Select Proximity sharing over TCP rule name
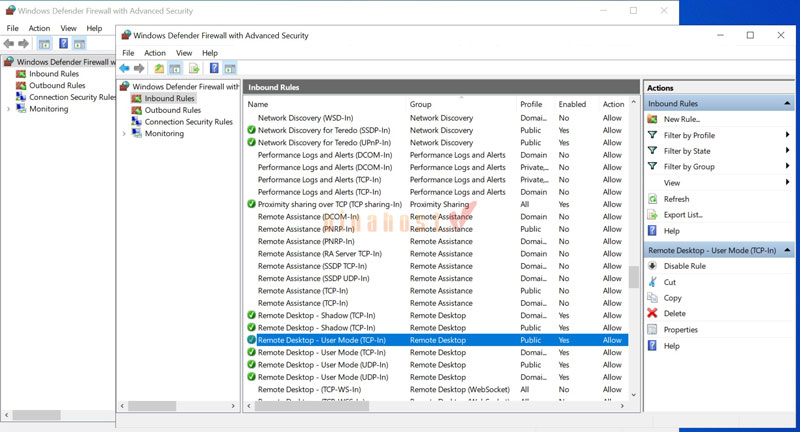Screen dimensions: 800x432 [x=330, y=205]
